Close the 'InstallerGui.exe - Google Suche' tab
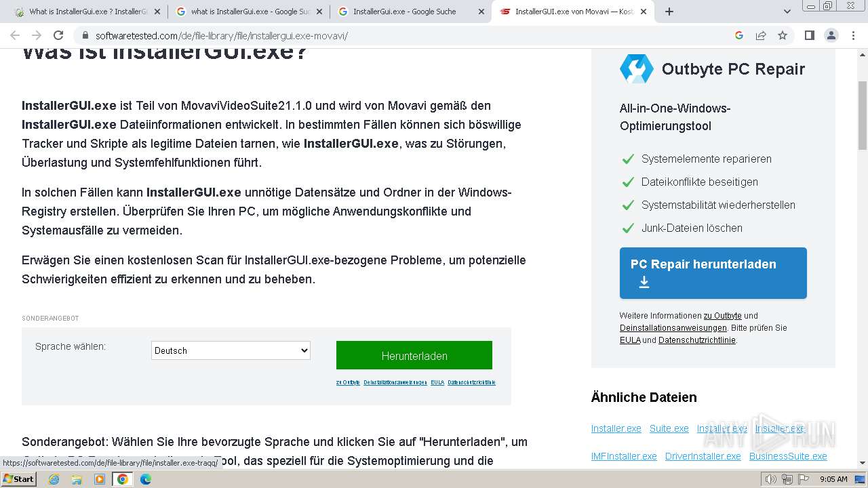Image resolution: width=868 pixels, height=488 pixels. [481, 12]
